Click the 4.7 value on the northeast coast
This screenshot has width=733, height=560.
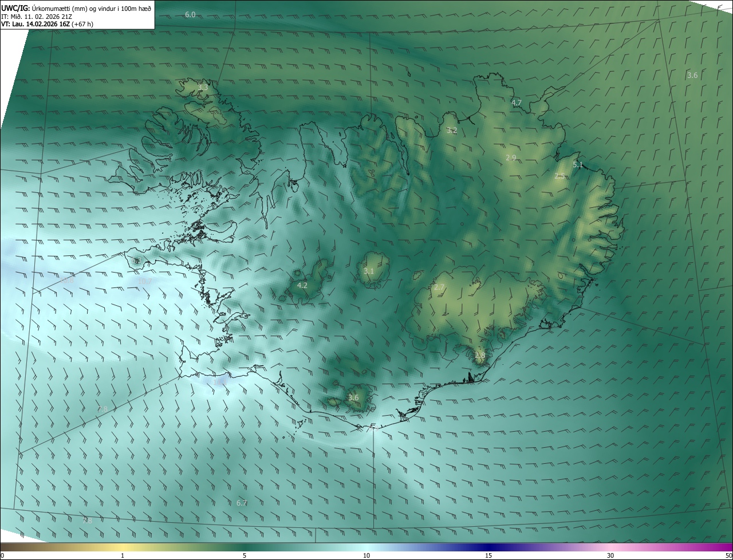click(x=517, y=103)
